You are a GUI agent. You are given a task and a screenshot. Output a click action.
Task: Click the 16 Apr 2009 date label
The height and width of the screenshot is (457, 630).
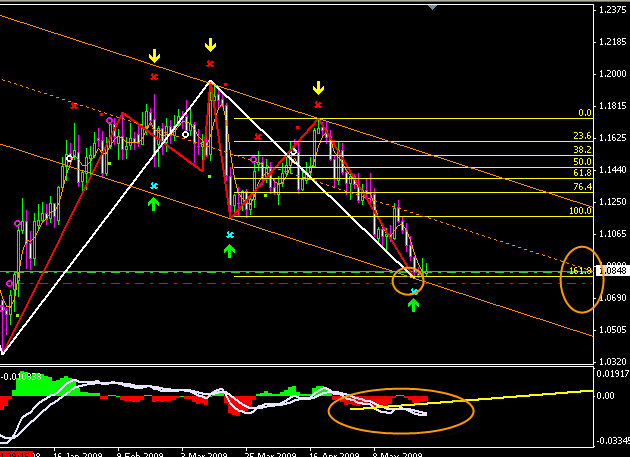coord(334,454)
